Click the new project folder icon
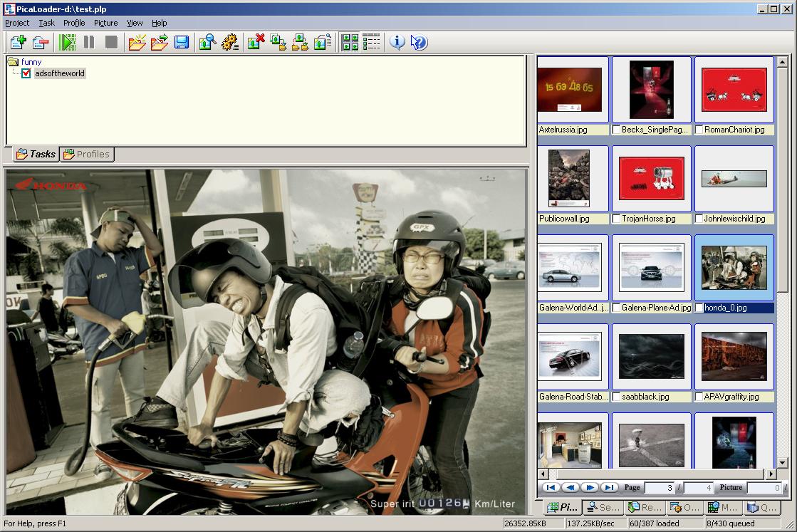 tap(137, 42)
